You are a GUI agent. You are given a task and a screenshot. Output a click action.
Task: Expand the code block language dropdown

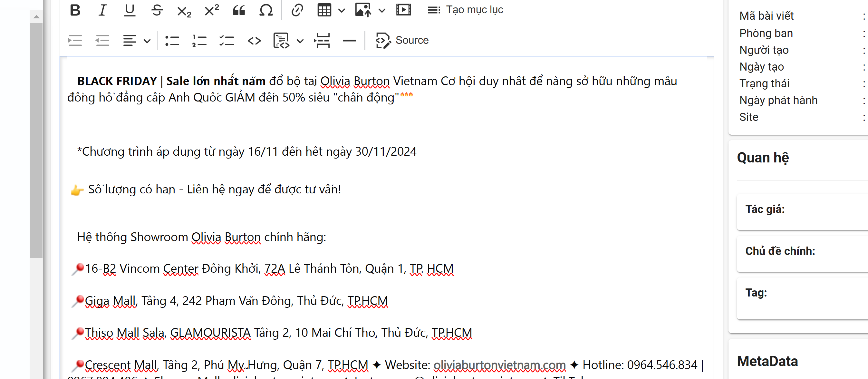pos(300,41)
